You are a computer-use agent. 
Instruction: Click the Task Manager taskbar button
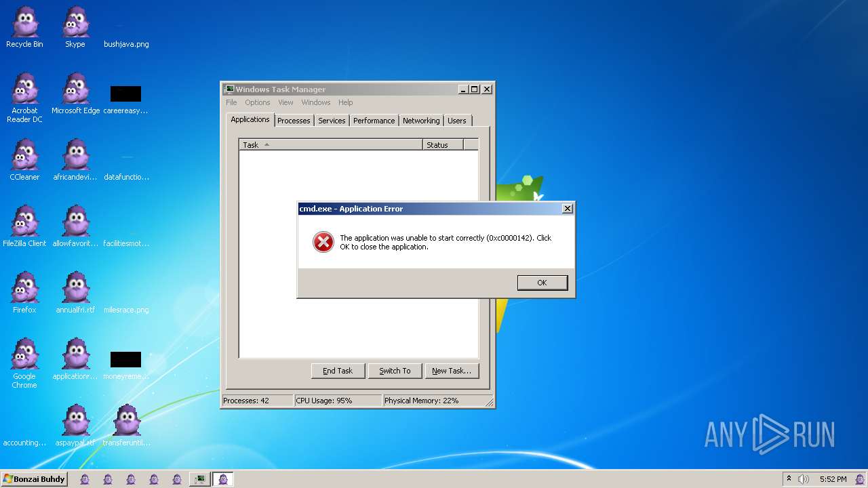point(199,479)
